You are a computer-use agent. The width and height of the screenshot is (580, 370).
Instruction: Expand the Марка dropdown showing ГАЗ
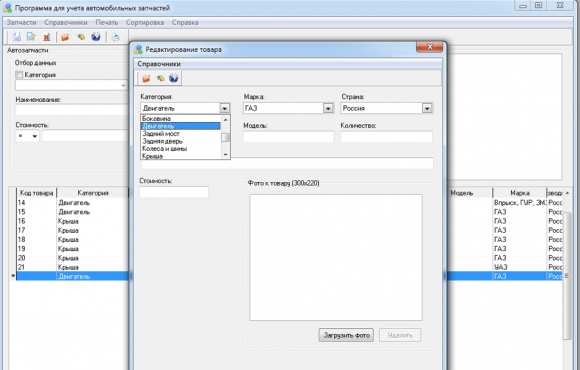pyautogui.click(x=328, y=108)
